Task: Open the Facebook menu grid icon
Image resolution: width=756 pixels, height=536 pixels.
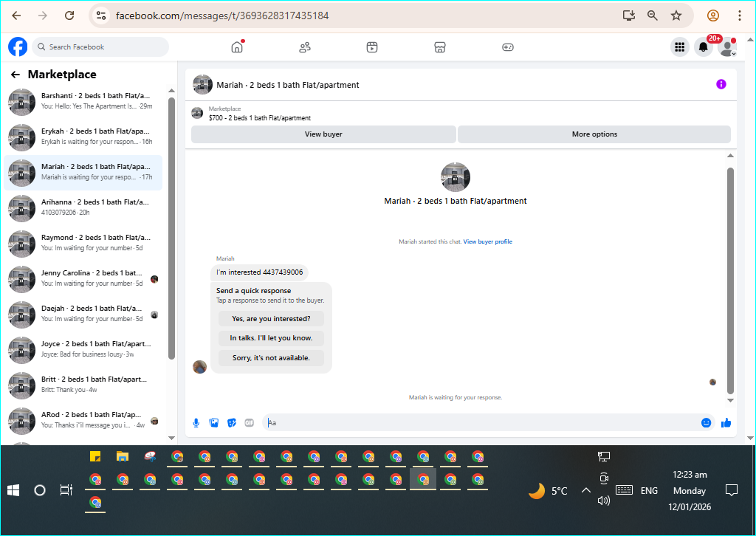Action: 680,47
